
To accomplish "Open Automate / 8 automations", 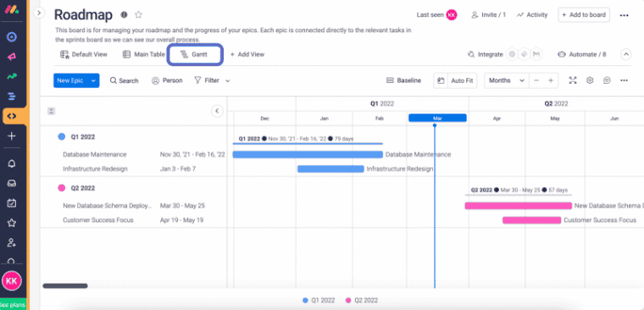I will [x=581, y=54].
